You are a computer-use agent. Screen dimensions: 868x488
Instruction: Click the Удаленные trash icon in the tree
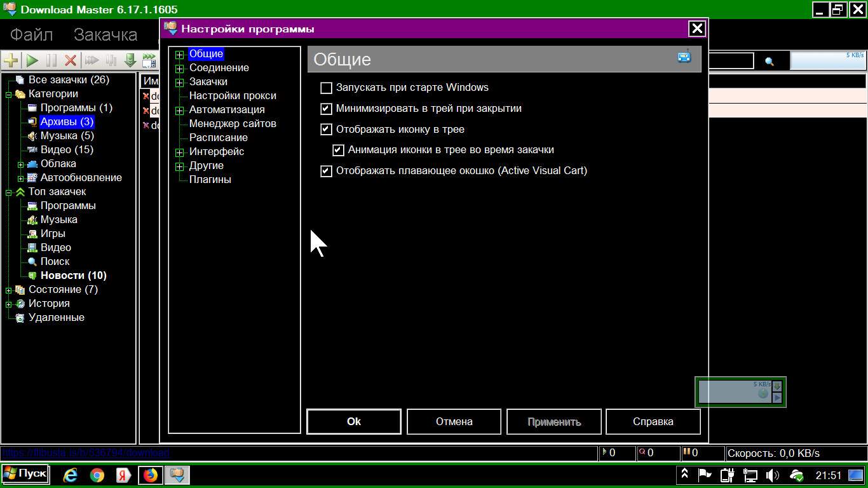pos(20,318)
